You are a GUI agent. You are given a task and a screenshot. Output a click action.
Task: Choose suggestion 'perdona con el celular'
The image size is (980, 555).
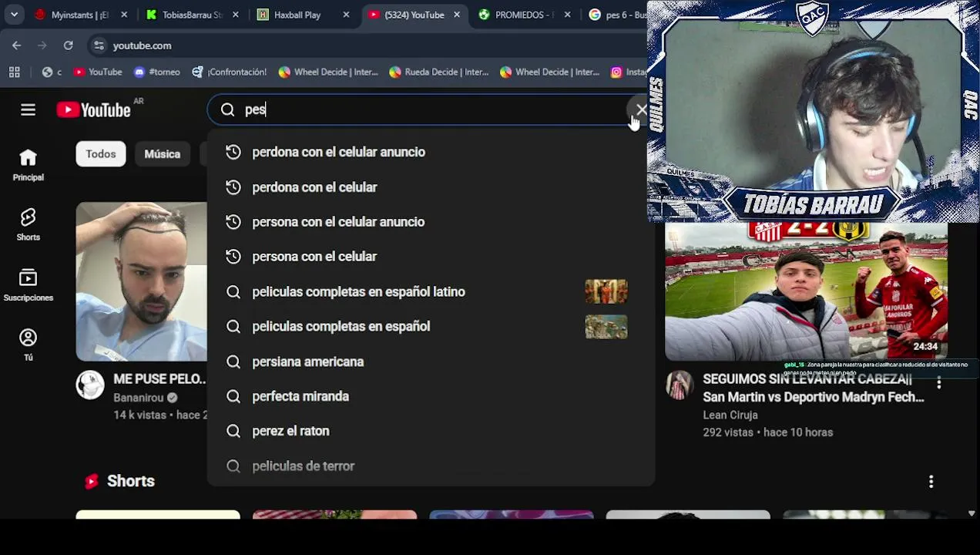[x=431, y=187]
